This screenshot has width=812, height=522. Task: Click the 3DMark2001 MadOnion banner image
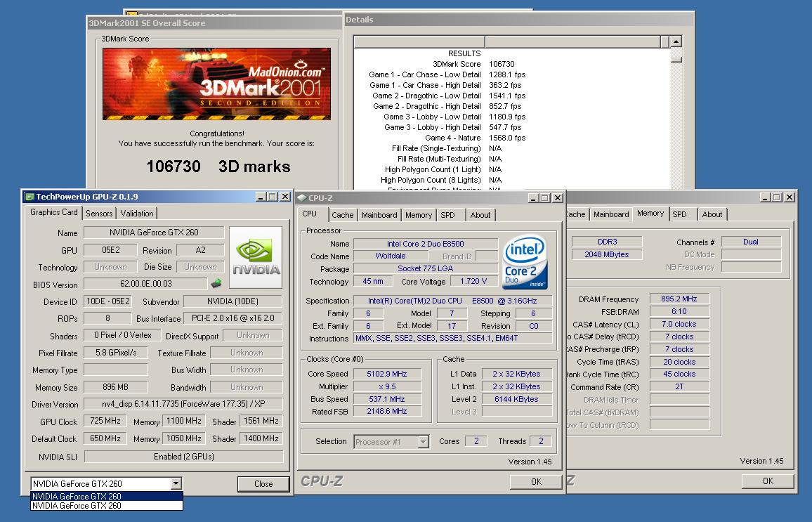click(x=216, y=84)
